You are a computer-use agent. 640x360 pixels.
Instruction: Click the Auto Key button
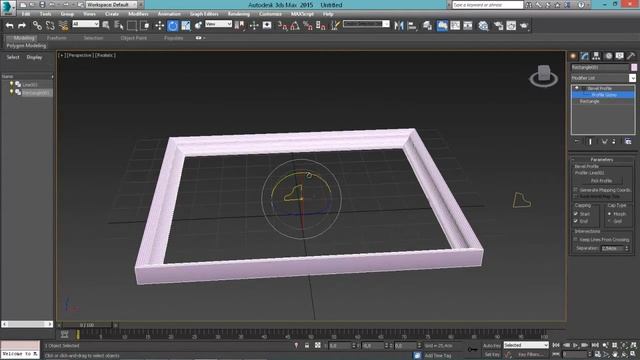(491, 346)
